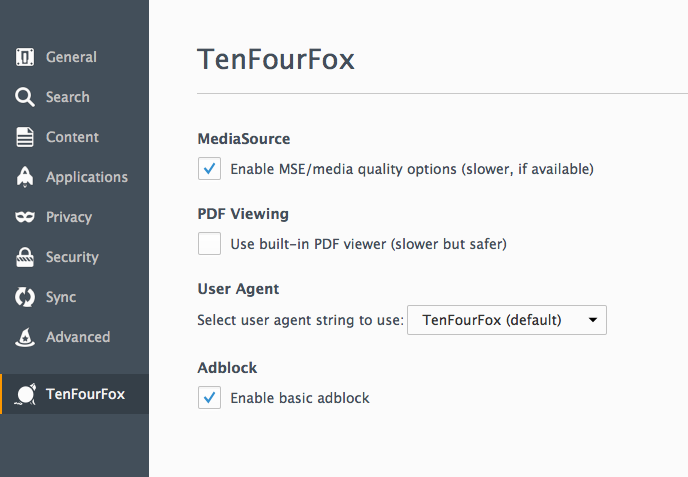Click the Sync arrows icon
This screenshot has height=477, width=688.
tap(25, 297)
